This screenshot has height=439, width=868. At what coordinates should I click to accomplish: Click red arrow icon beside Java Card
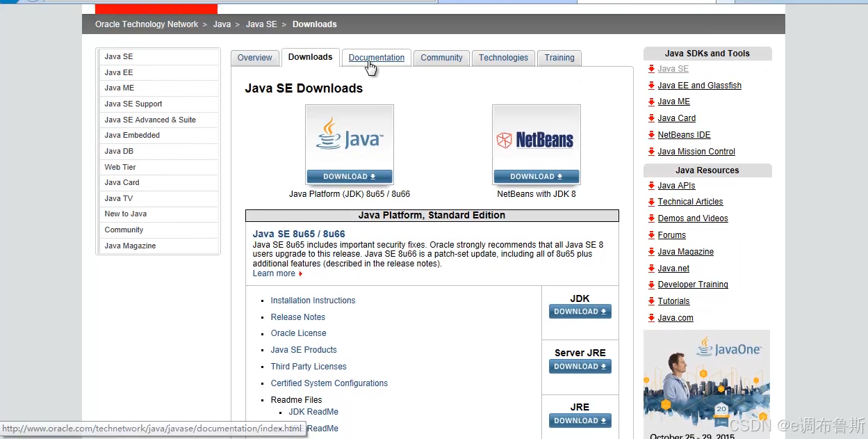651,118
